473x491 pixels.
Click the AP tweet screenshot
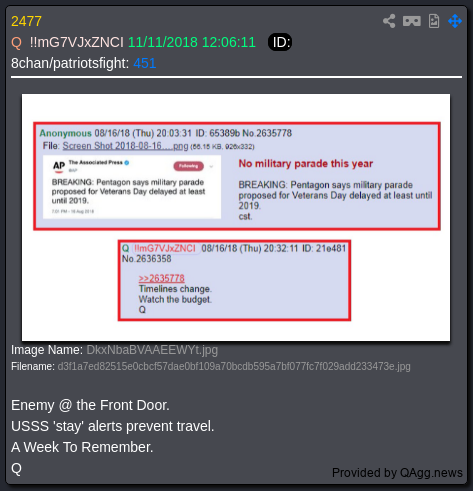pyautogui.click(x=132, y=187)
